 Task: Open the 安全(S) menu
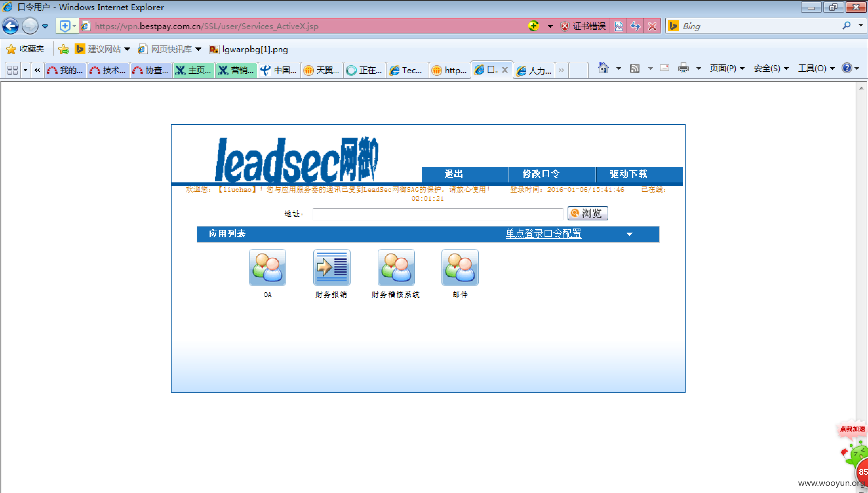(771, 68)
